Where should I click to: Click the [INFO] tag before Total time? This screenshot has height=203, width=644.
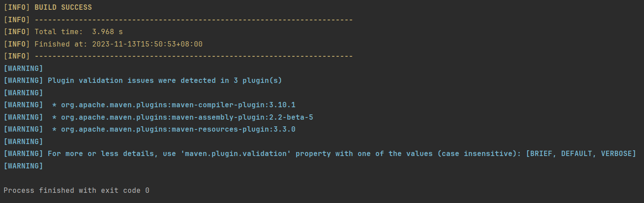(17, 32)
